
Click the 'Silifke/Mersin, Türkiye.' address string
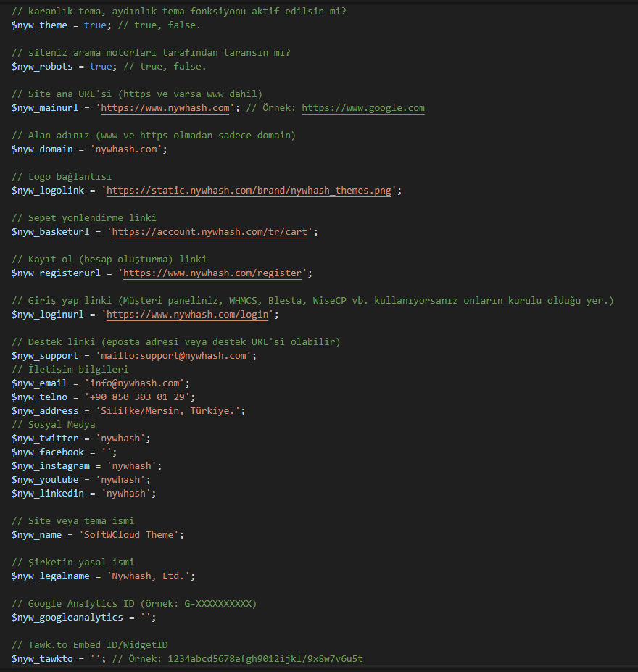[168, 410]
